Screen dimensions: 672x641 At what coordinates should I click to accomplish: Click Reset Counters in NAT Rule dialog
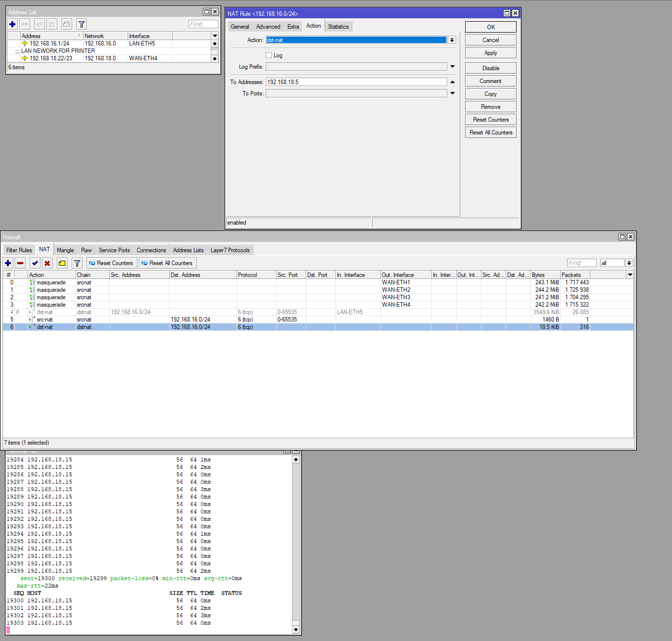click(x=491, y=120)
